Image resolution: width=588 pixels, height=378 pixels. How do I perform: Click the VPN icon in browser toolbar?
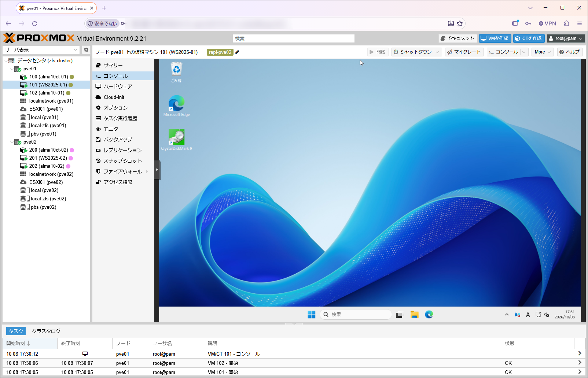[547, 23]
